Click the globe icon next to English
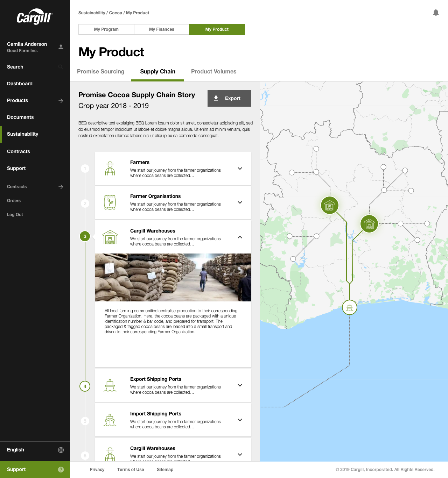This screenshot has height=478, width=448. tap(61, 450)
